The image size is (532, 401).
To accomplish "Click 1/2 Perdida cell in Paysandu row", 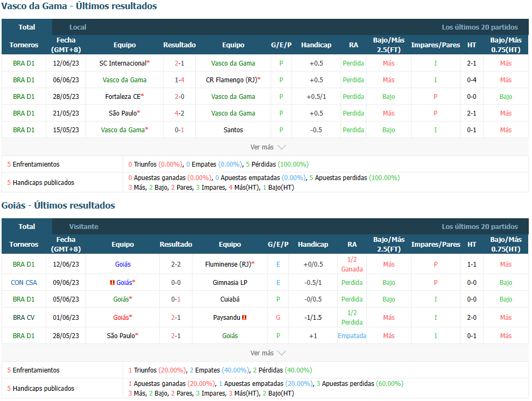I will [352, 318].
